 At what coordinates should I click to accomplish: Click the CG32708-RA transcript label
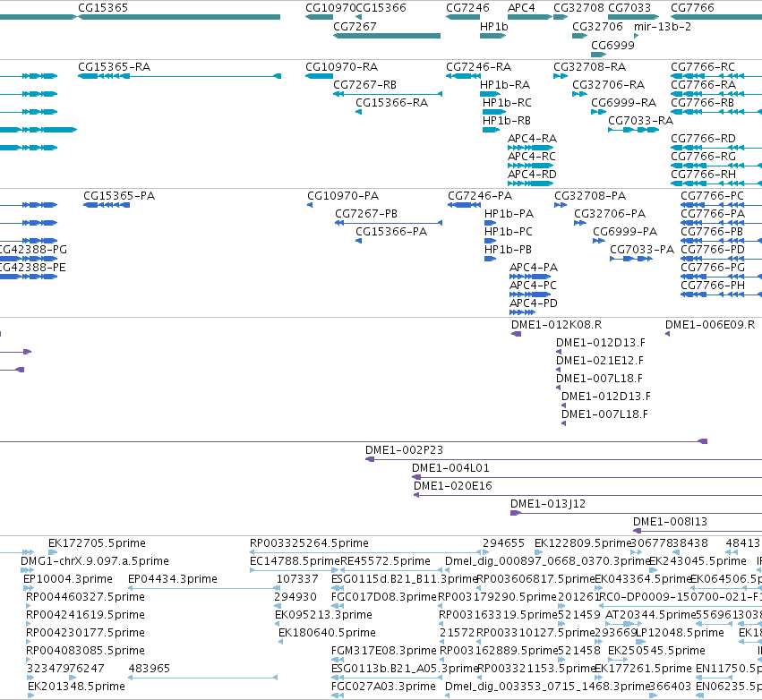click(x=589, y=67)
